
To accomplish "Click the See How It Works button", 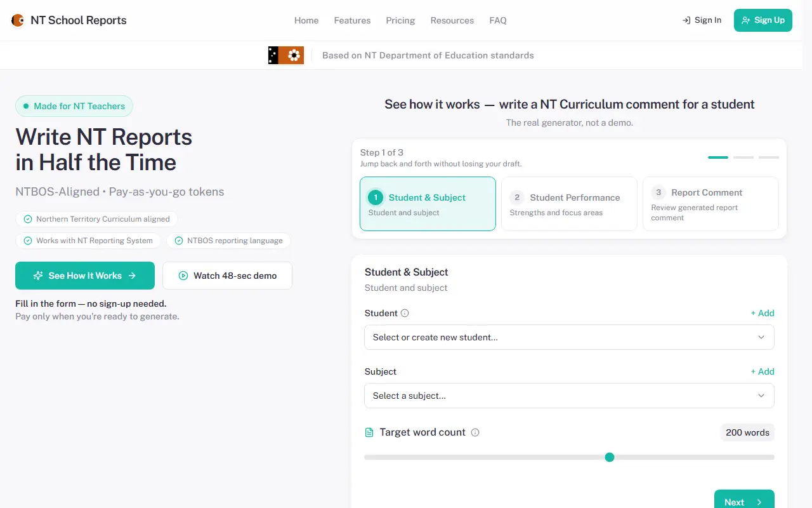I will point(85,276).
